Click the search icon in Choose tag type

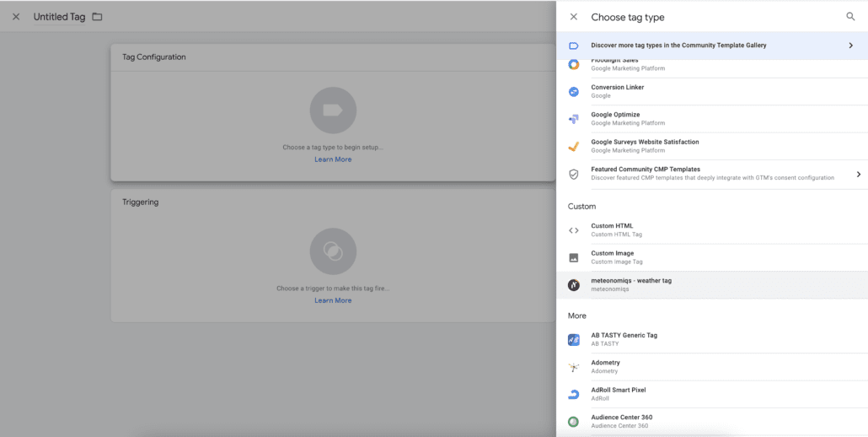pos(850,17)
